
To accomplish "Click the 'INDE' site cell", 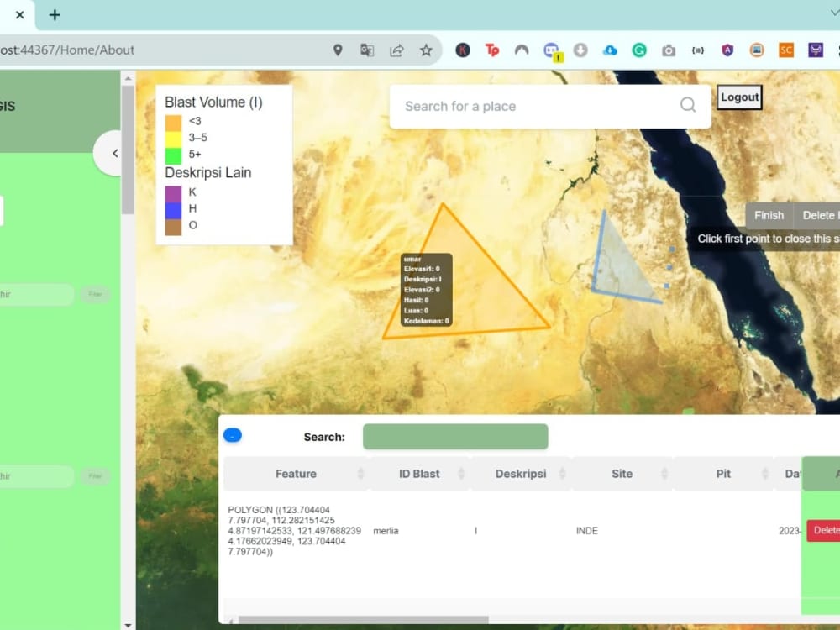I will [586, 531].
